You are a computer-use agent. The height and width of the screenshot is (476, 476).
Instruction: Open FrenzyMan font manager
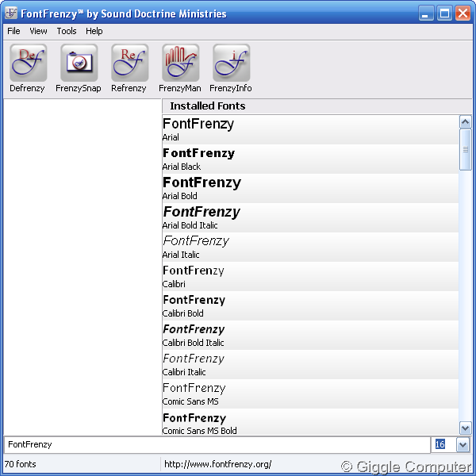[180, 68]
